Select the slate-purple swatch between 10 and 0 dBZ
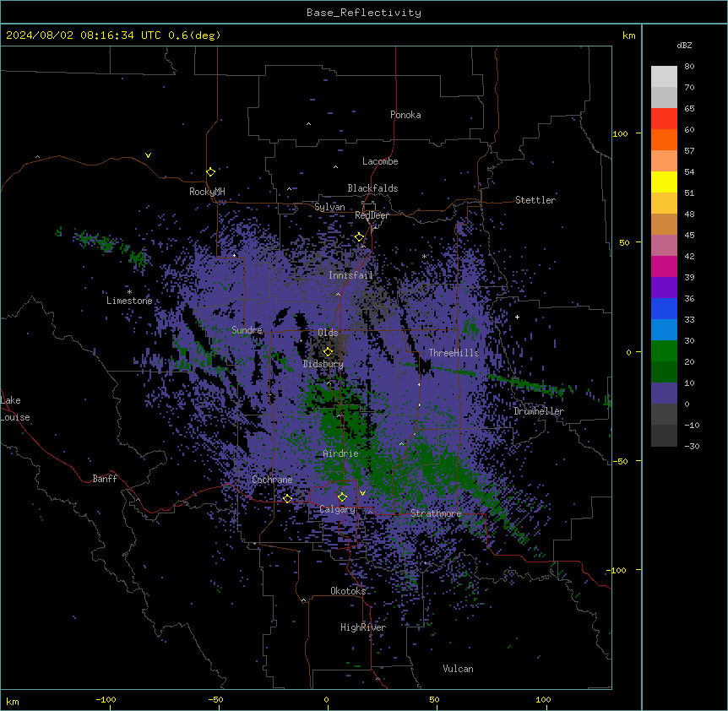Viewport: 728px width, 711px height. pyautogui.click(x=664, y=393)
